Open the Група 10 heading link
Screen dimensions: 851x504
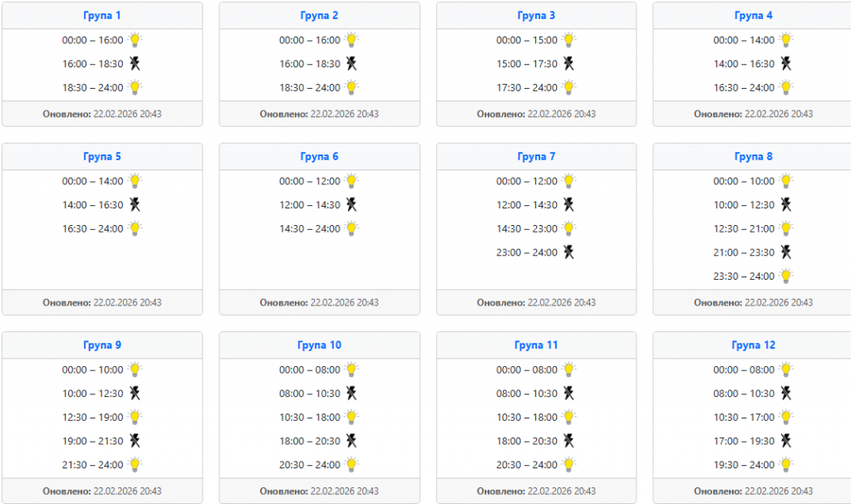click(x=319, y=345)
